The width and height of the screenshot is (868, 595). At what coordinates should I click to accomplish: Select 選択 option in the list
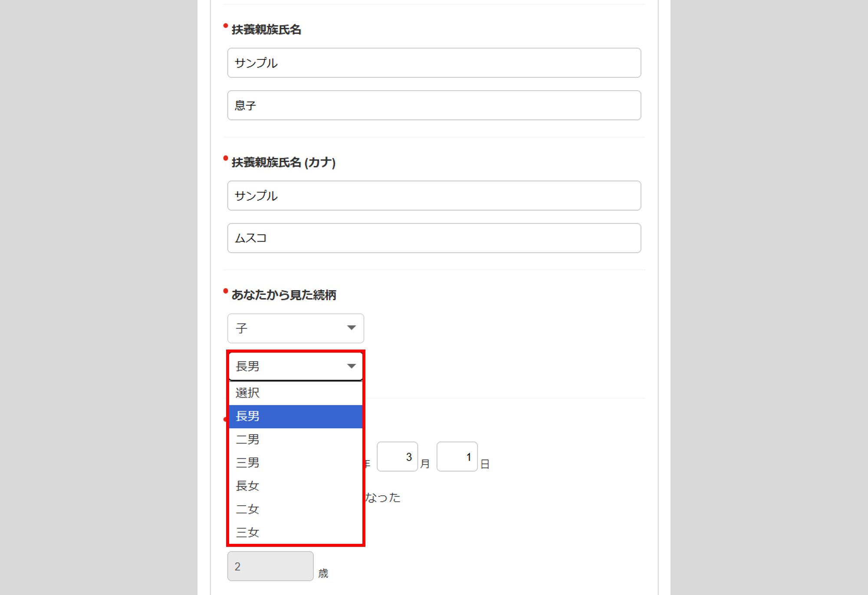pos(296,393)
